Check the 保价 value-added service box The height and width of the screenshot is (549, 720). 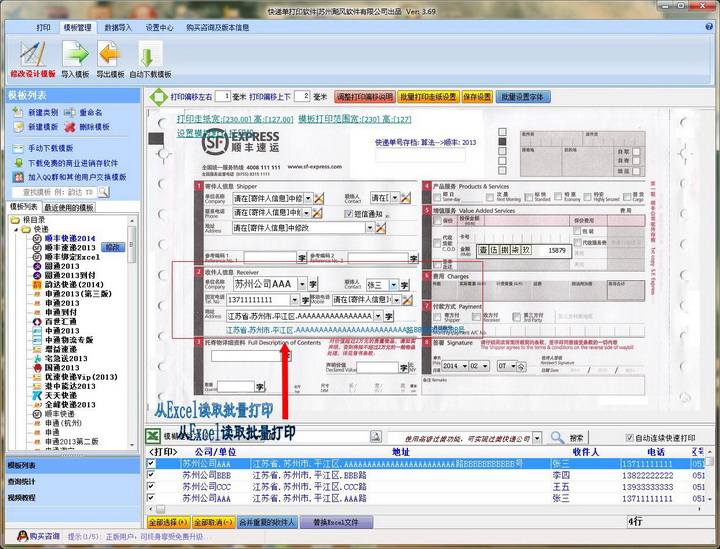437,221
